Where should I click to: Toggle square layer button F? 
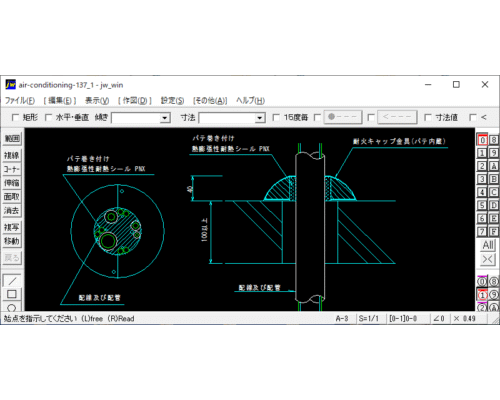(x=494, y=231)
